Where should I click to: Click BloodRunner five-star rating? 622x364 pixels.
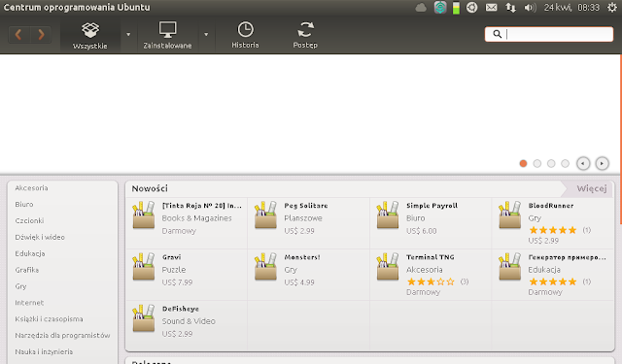click(x=553, y=230)
